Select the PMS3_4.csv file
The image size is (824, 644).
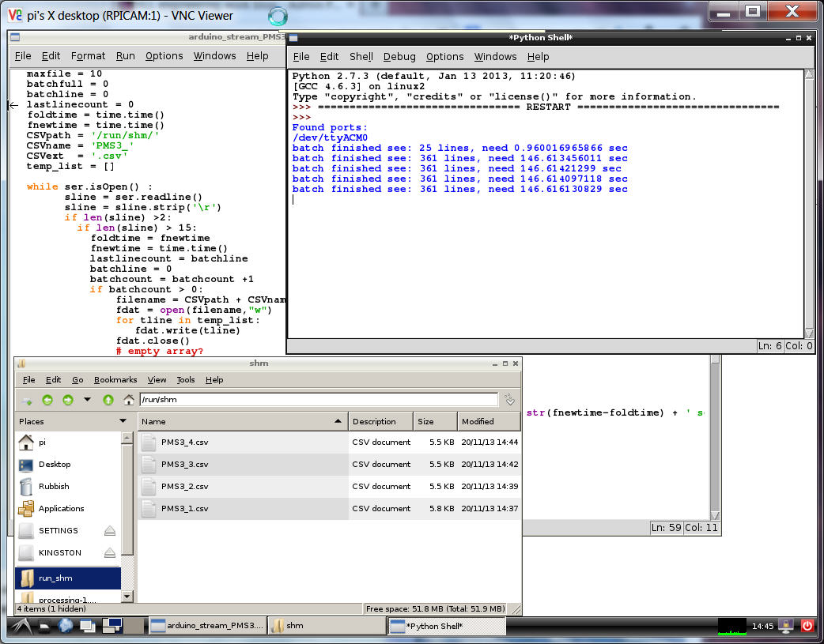tap(184, 443)
